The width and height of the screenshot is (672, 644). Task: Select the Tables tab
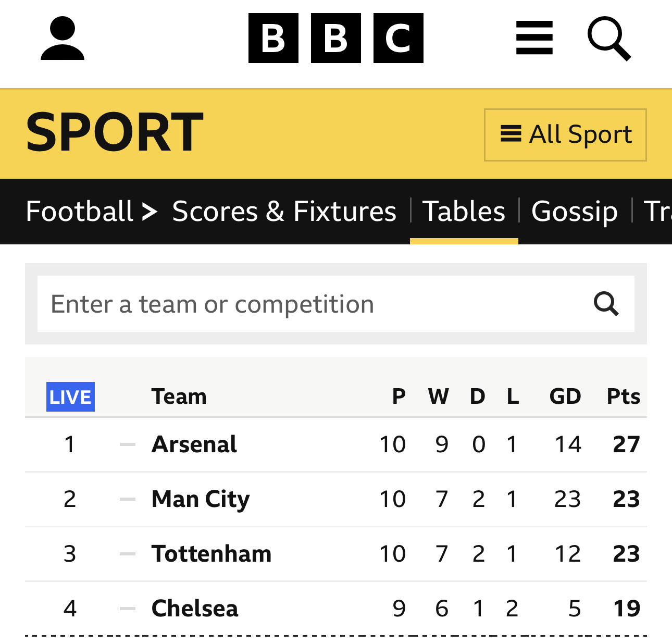[464, 212]
